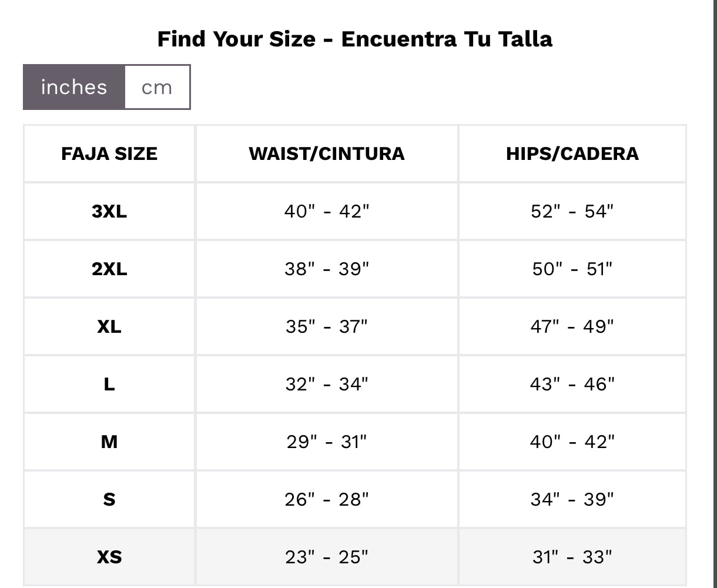The width and height of the screenshot is (717, 588).
Task: Click the WAIST/CINTURA column header
Action: pos(327,154)
